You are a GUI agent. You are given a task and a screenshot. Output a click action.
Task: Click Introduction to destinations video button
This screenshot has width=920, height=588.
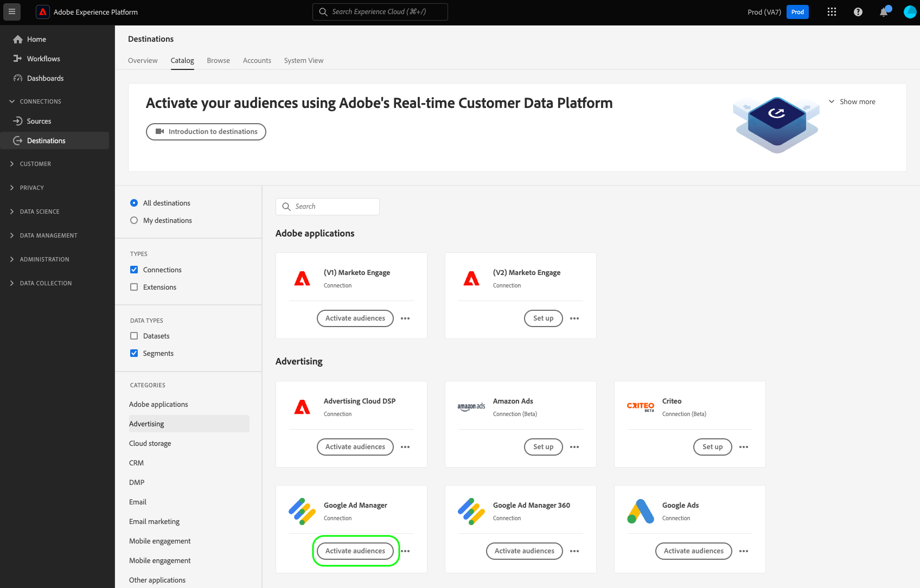pos(206,132)
